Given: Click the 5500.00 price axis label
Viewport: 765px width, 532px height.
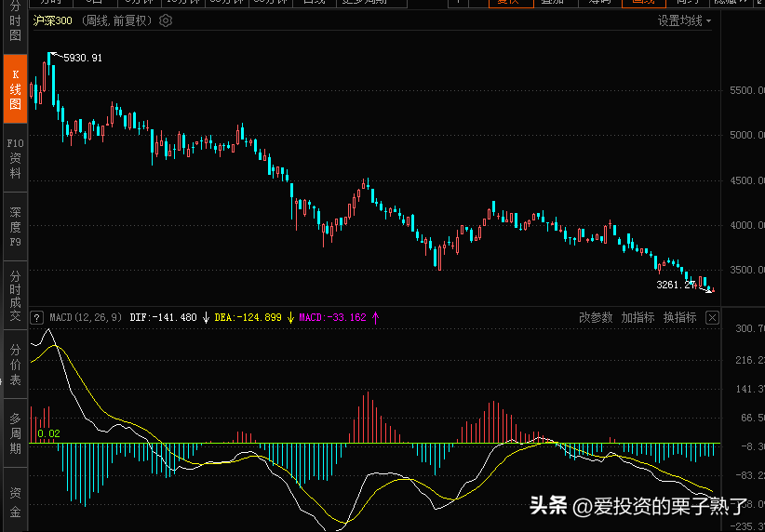Looking at the screenshot, I should (747, 90).
